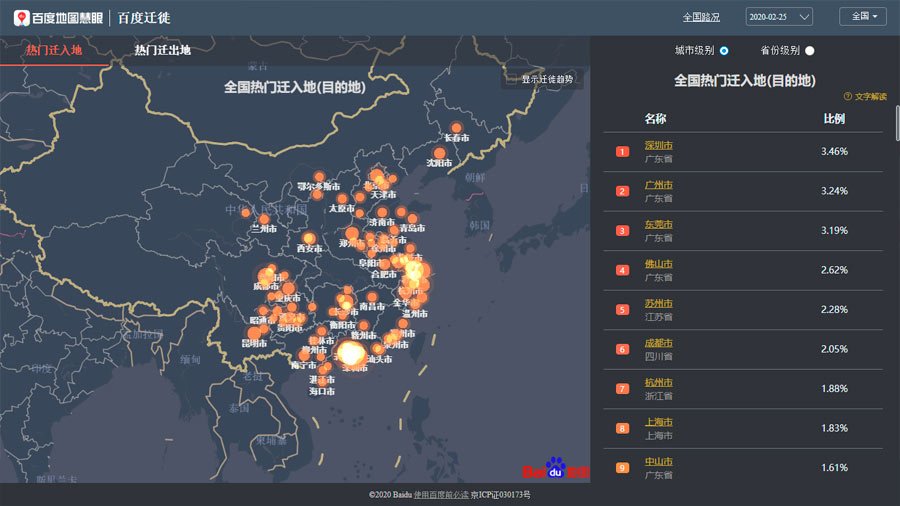Image resolution: width=900 pixels, height=506 pixels.
Task: Click the 名称 column header
Action: point(655,119)
